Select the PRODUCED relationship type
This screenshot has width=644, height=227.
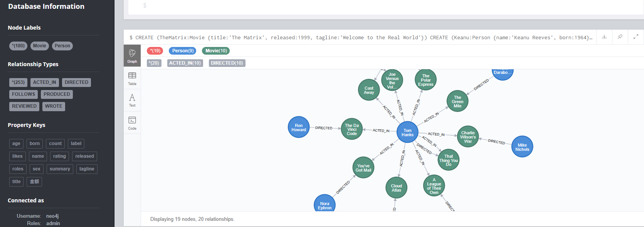[57, 94]
